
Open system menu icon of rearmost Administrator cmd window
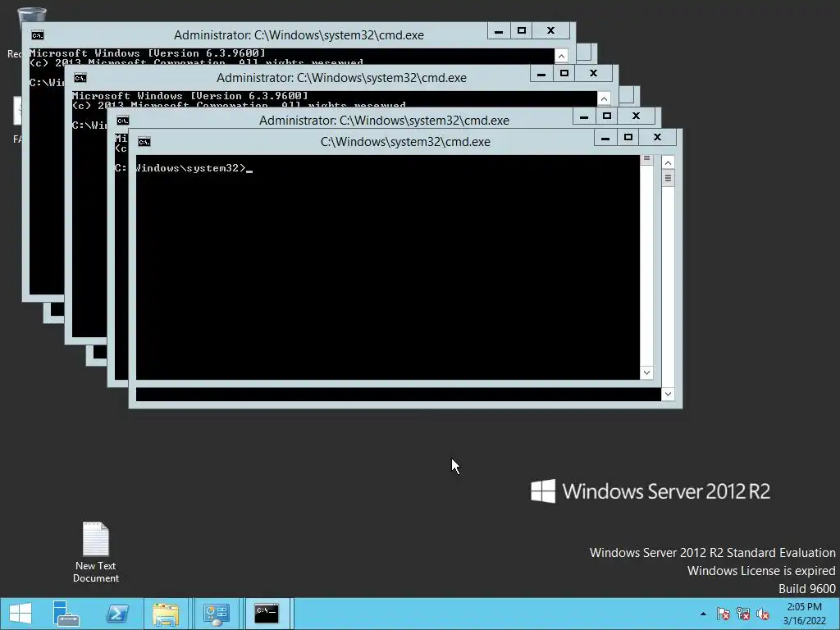[x=37, y=35]
